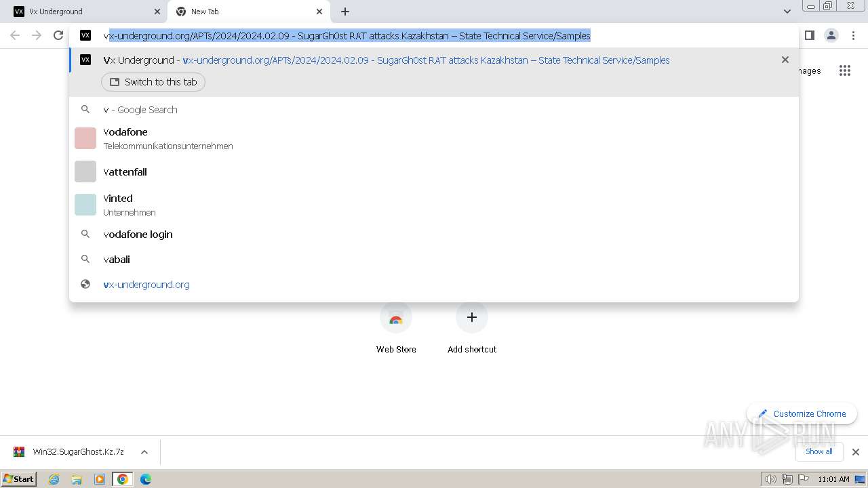
Task: Open Windows Media Player from taskbar
Action: pyautogui.click(x=100, y=479)
